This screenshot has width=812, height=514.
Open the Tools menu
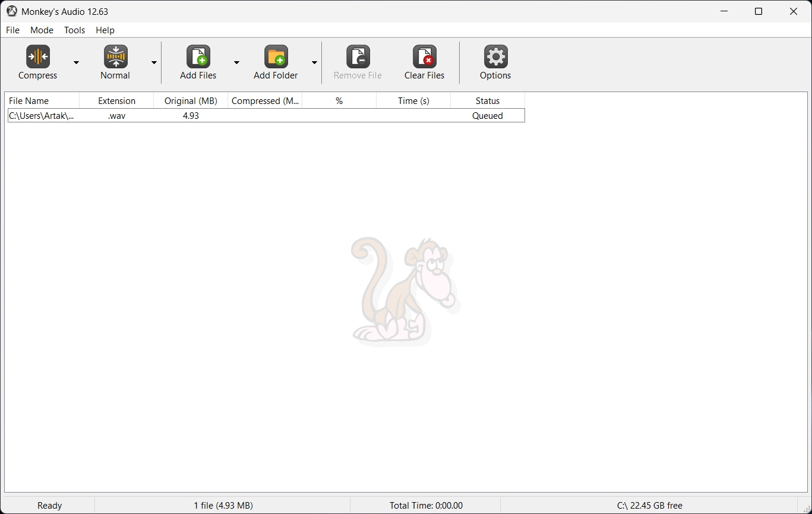tap(74, 30)
